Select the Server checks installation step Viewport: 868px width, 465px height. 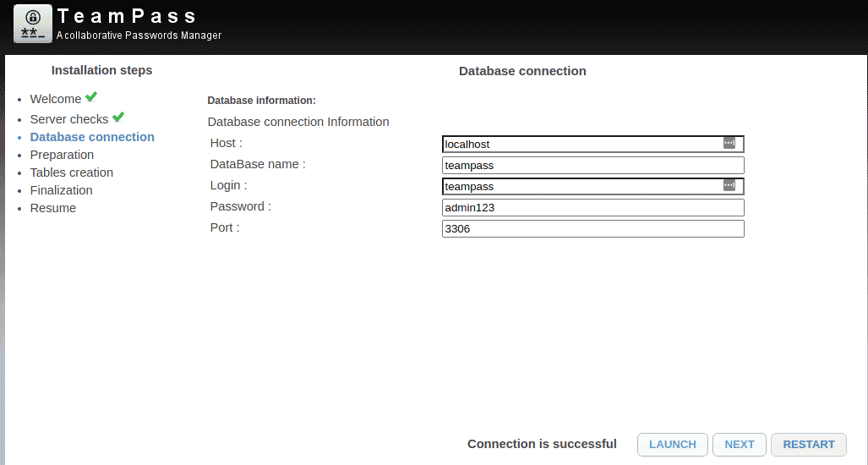click(69, 119)
